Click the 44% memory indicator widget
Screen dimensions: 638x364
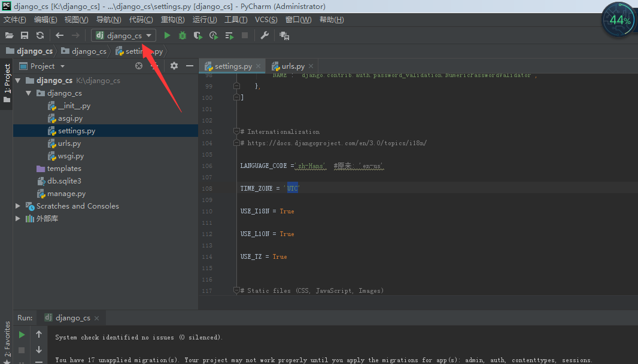[618, 20]
